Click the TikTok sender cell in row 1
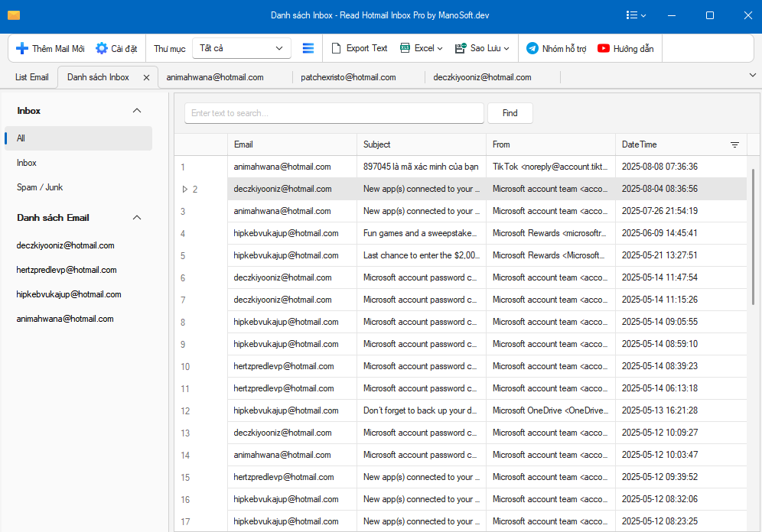This screenshot has height=532, width=762. [550, 167]
